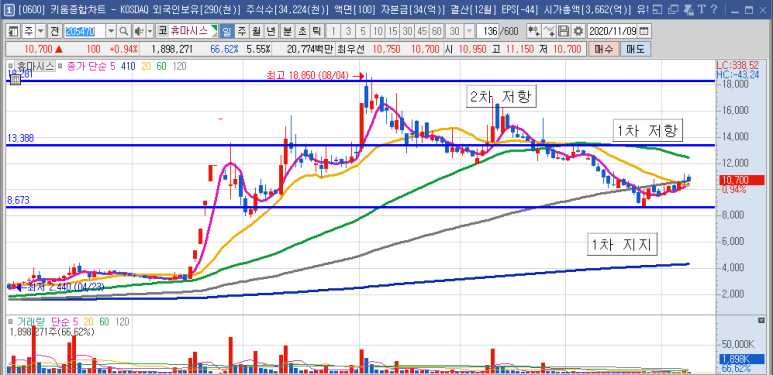Open stock search with the magnifier icon
This screenshot has width=773, height=375.
(123, 32)
